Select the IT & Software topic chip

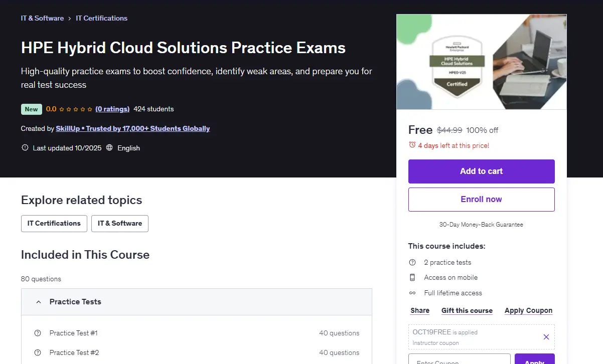point(120,224)
